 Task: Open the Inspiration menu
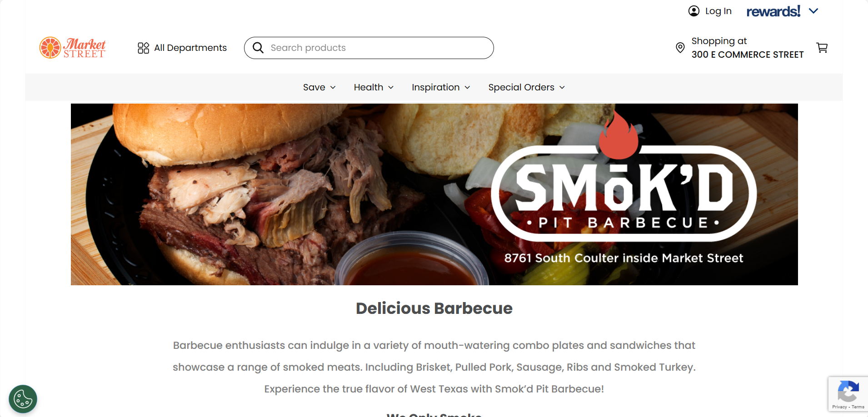coord(441,87)
